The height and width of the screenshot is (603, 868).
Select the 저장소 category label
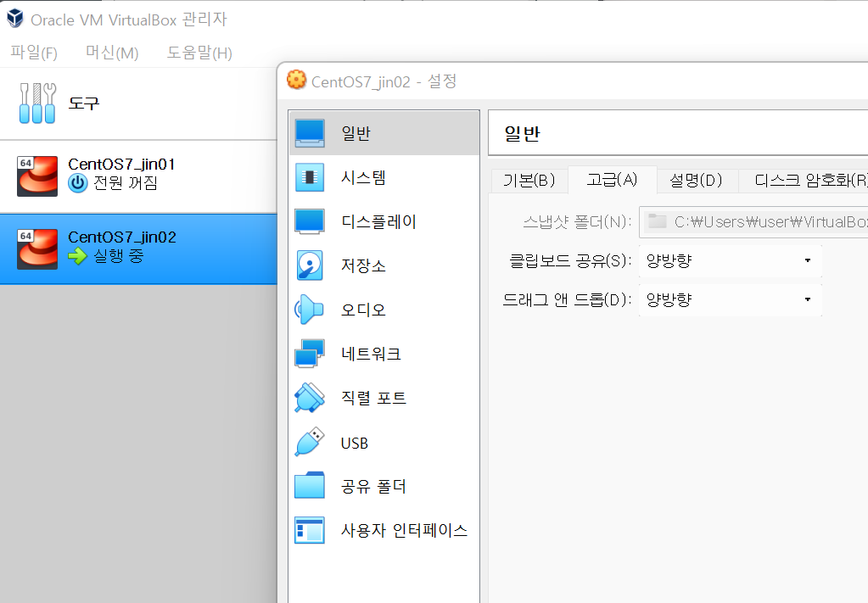(x=363, y=265)
